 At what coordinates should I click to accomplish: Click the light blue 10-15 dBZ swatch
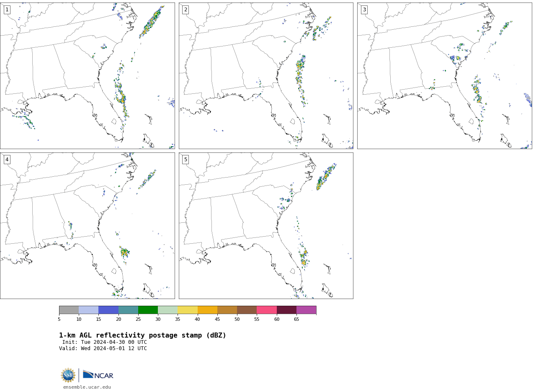[x=88, y=310]
